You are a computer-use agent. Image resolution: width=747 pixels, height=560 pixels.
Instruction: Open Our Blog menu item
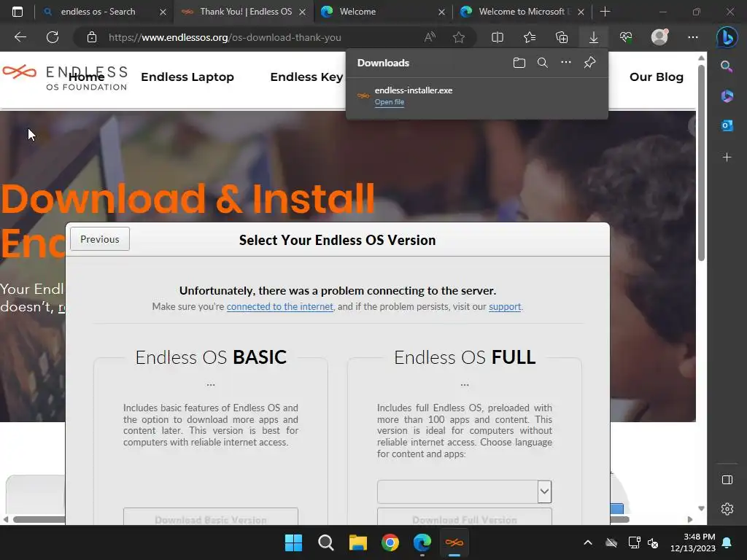click(x=656, y=77)
